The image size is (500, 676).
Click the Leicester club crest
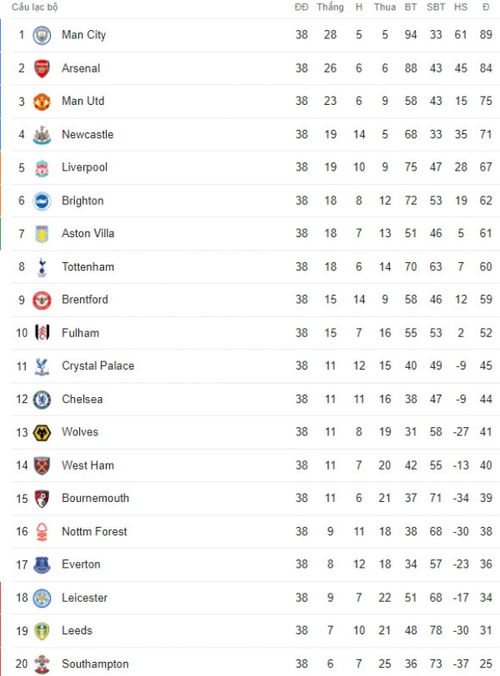tap(42, 598)
